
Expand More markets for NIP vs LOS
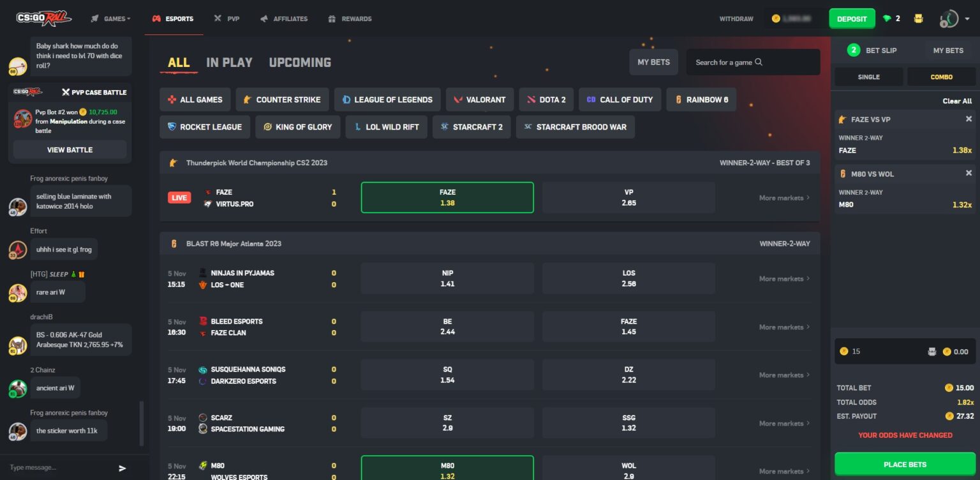[x=783, y=278]
